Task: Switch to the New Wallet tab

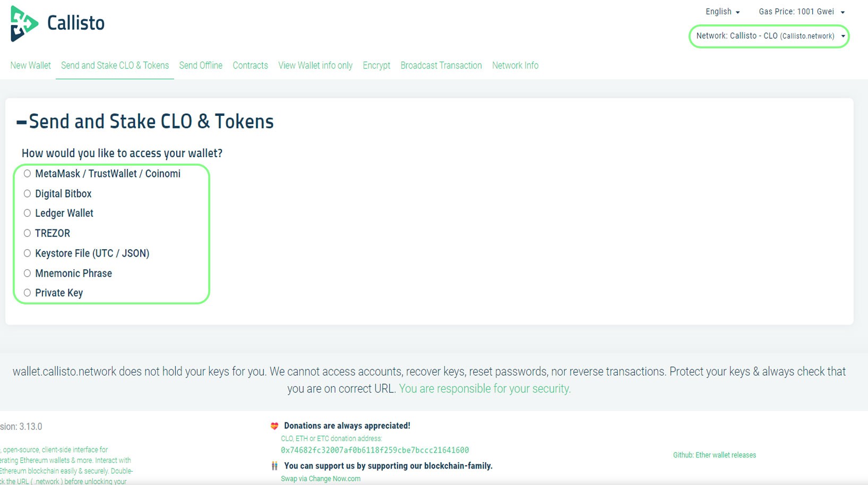Action: pyautogui.click(x=30, y=65)
